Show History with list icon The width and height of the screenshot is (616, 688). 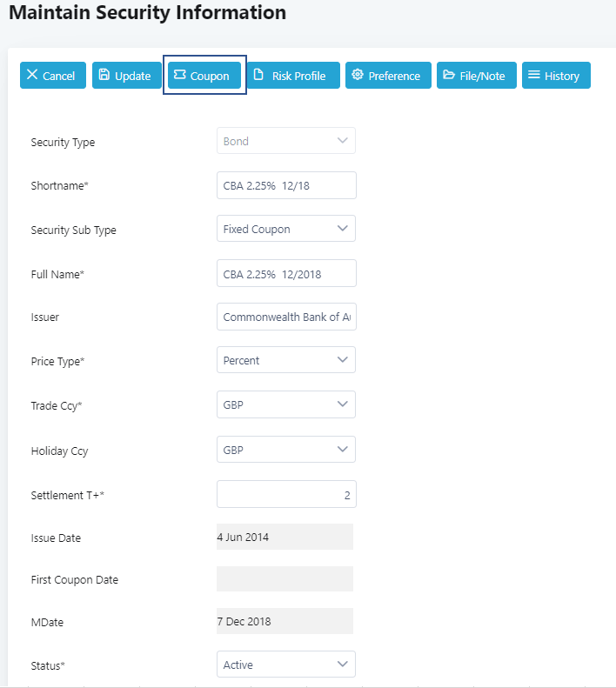click(x=556, y=76)
